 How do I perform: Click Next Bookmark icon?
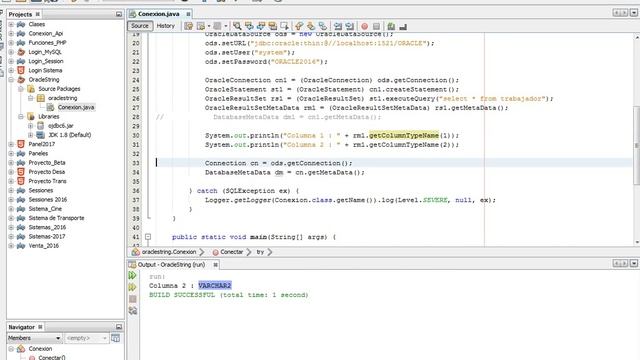311,26
